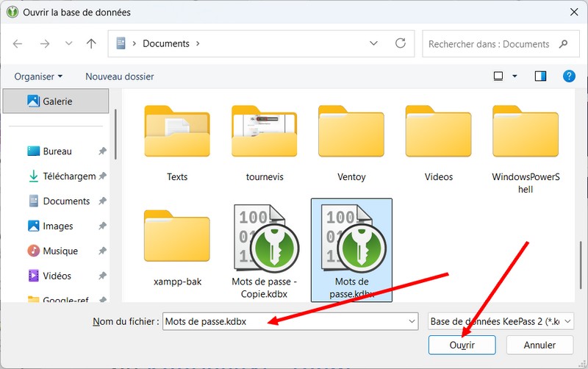Expand the file name history dropdown

(x=411, y=321)
